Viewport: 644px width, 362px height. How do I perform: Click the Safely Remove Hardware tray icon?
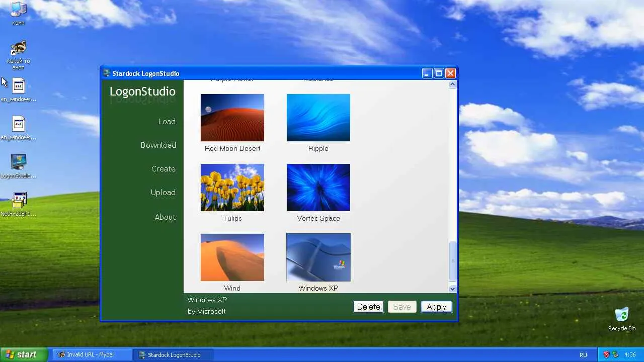point(616,354)
